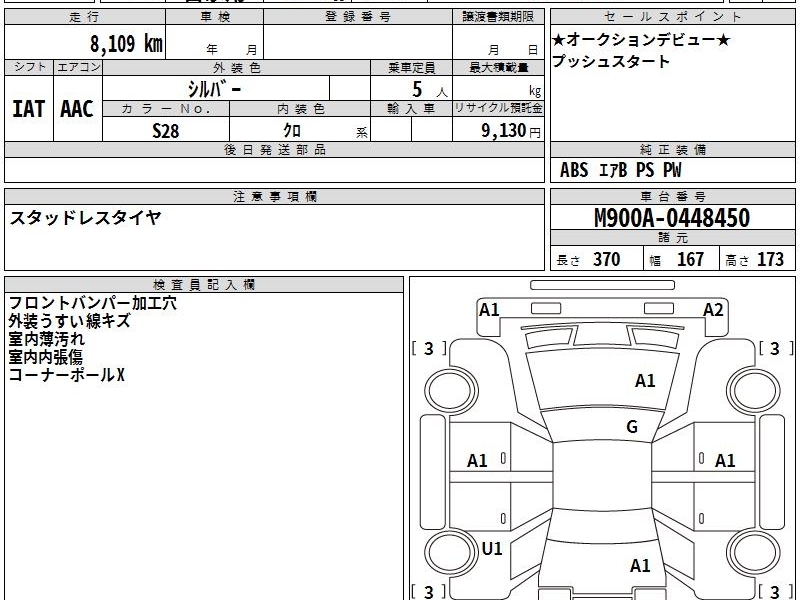
Task: Select the width value 167
Action: tap(690, 259)
